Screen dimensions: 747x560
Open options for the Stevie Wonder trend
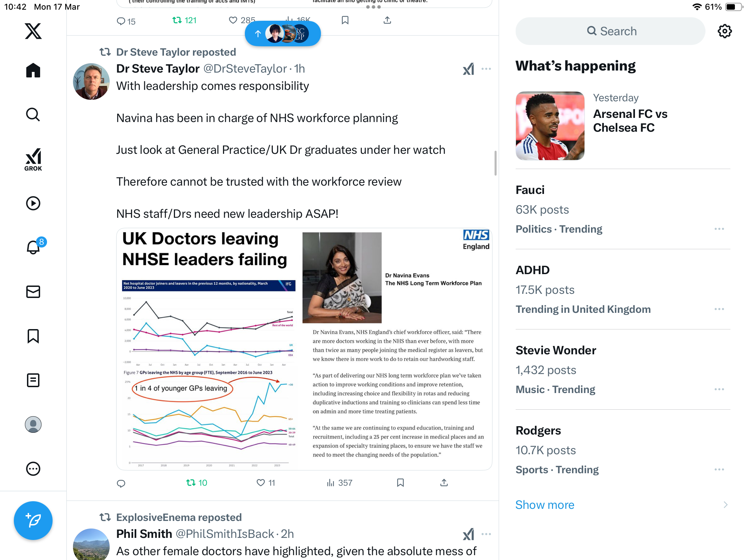719,389
